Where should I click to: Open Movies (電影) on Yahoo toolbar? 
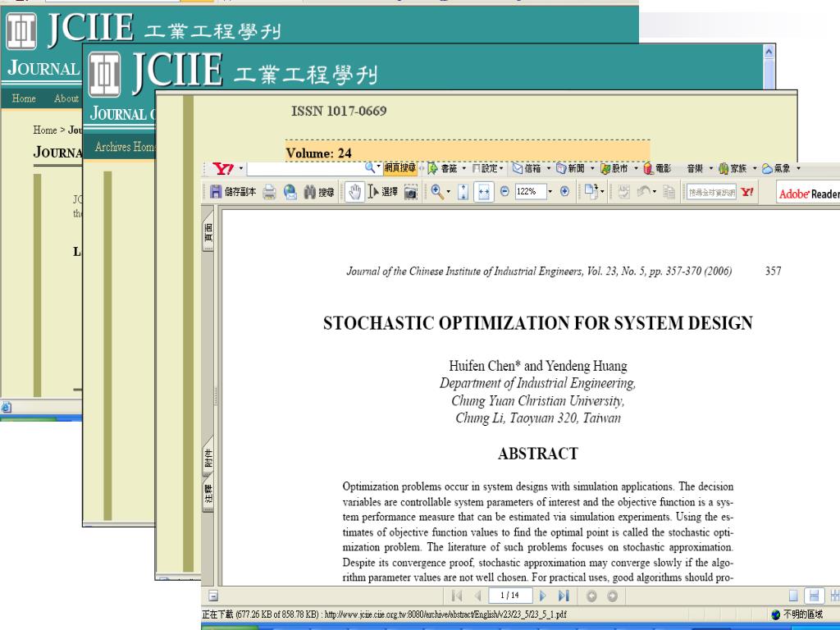tap(657, 168)
